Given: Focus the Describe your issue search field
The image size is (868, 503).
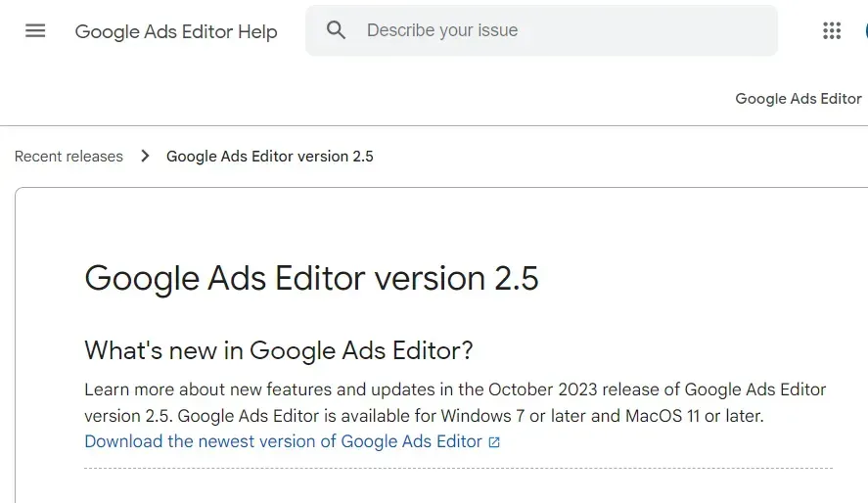Looking at the screenshot, I should pos(541,30).
